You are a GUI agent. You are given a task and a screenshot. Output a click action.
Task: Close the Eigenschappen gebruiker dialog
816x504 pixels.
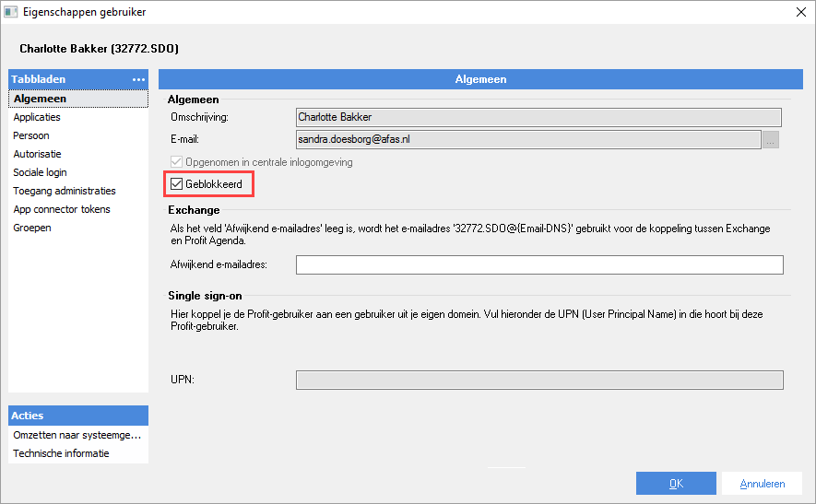click(x=799, y=12)
